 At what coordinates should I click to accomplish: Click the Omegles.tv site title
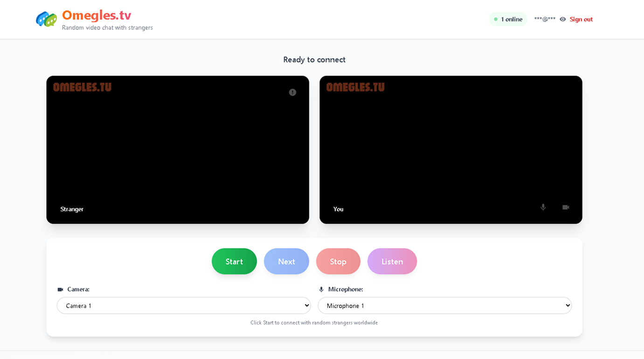(x=97, y=15)
